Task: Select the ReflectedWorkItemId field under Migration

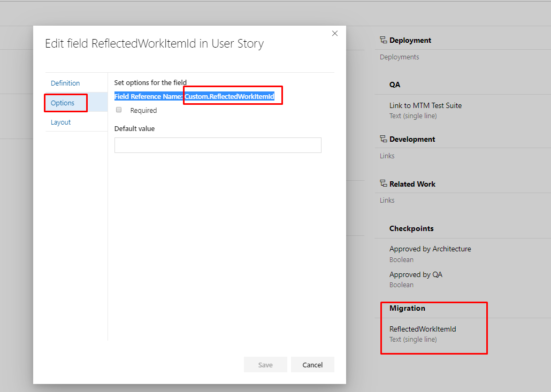Action: point(422,328)
